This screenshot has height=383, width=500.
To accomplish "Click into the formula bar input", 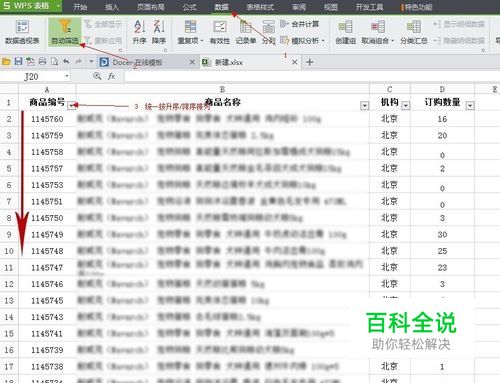I will click(312, 77).
